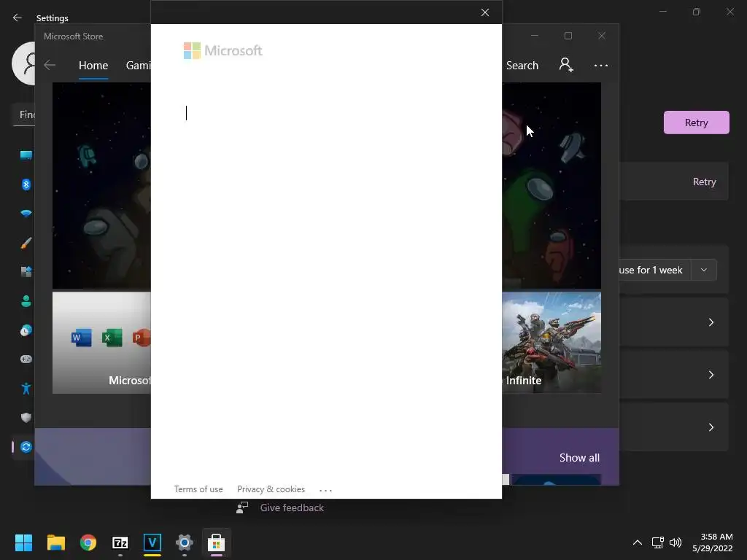Switch to Settings app in taskbar
This screenshot has width=747, height=560.
[x=185, y=542]
